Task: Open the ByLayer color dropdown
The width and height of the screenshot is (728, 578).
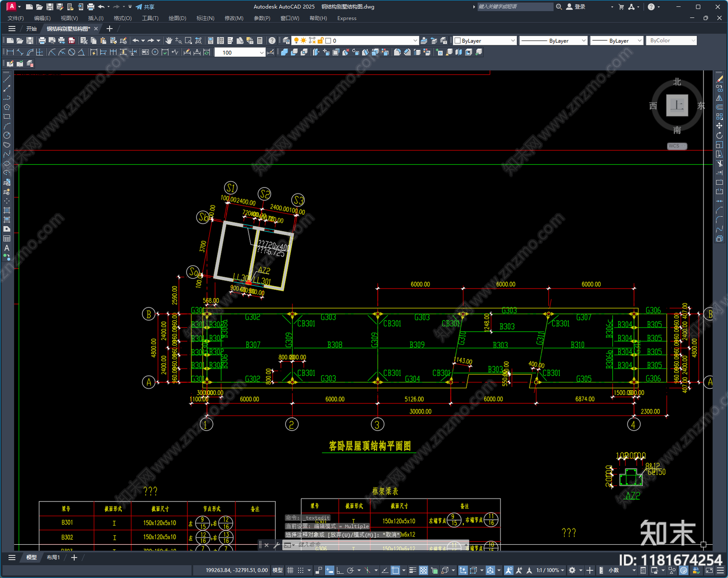Action: tap(485, 41)
